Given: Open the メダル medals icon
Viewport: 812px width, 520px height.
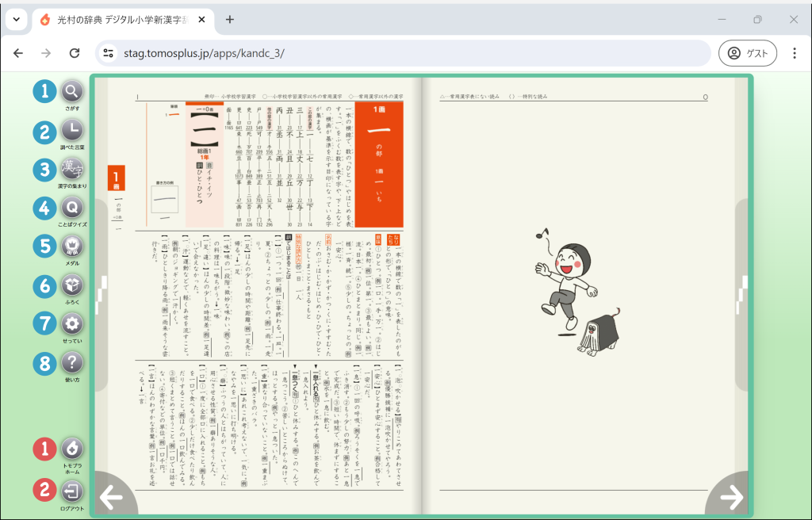Looking at the screenshot, I should 72,247.
